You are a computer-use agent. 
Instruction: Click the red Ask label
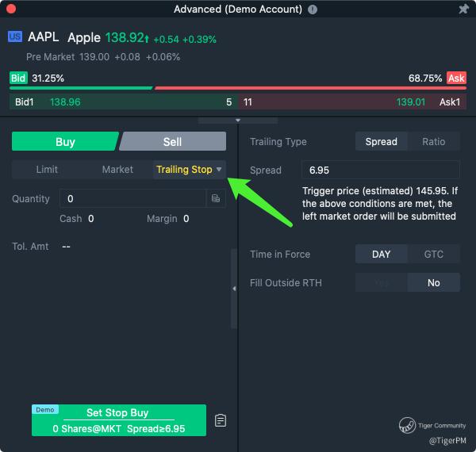click(456, 78)
